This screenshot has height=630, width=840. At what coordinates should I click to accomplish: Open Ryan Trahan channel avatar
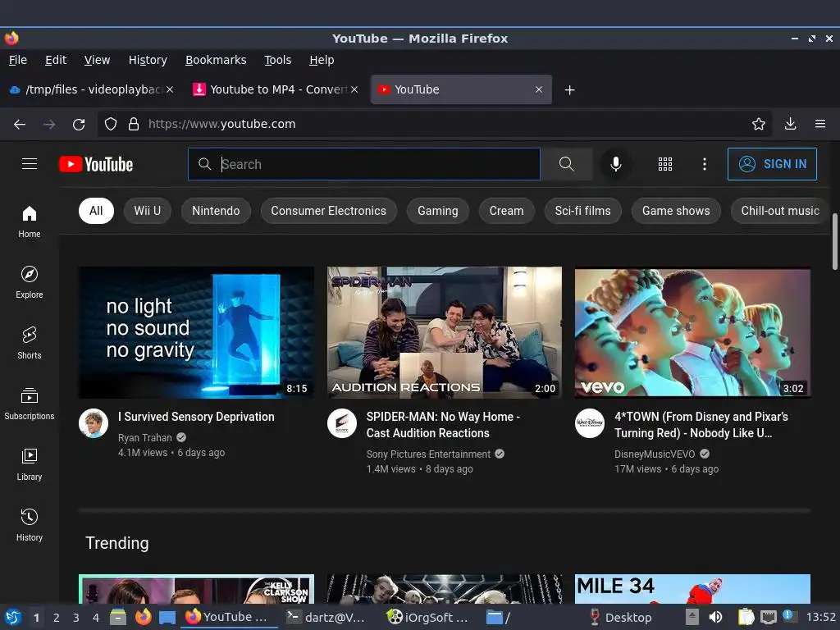[x=94, y=423]
